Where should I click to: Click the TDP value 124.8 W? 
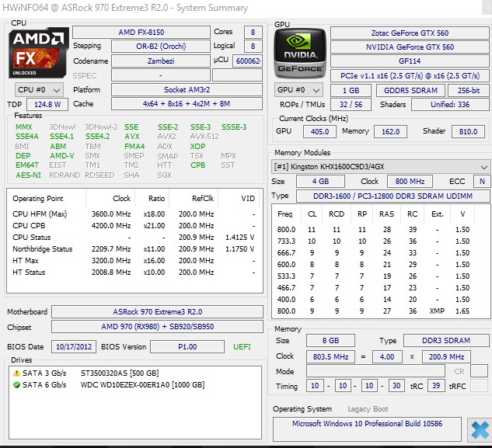tap(47, 104)
